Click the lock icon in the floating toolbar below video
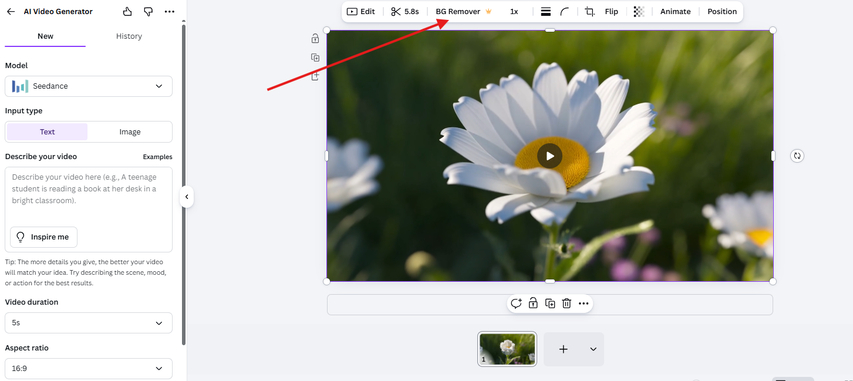This screenshot has width=853, height=381. click(533, 303)
